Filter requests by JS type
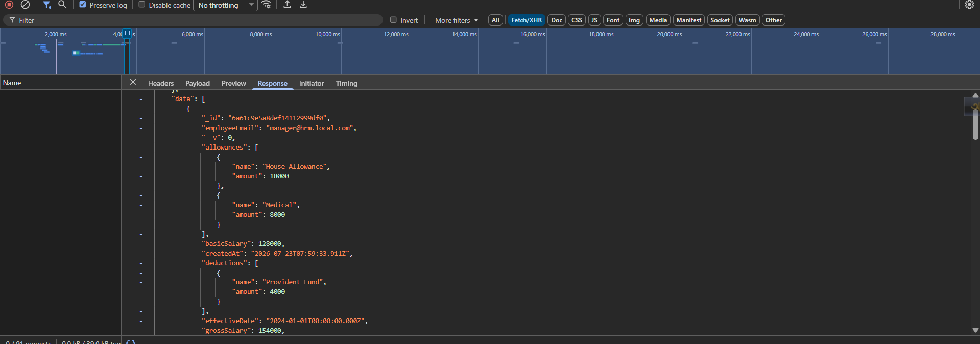The image size is (980, 344). tap(594, 20)
